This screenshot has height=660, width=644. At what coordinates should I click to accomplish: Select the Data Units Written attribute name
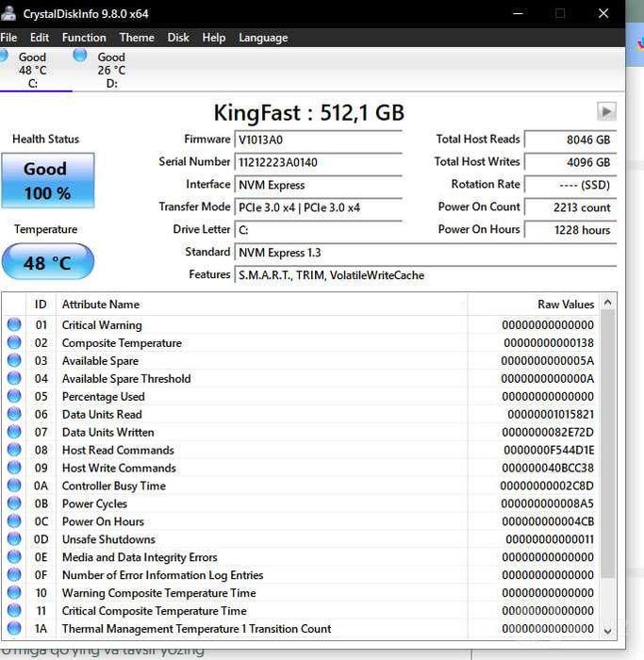(108, 432)
